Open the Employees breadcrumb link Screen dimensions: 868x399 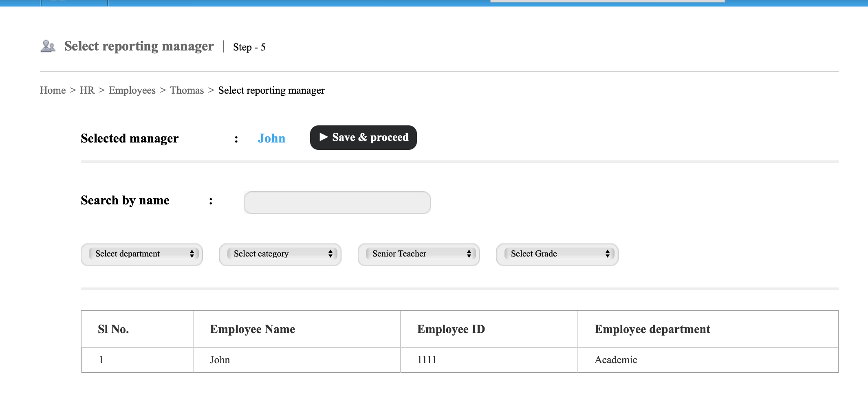[132, 90]
